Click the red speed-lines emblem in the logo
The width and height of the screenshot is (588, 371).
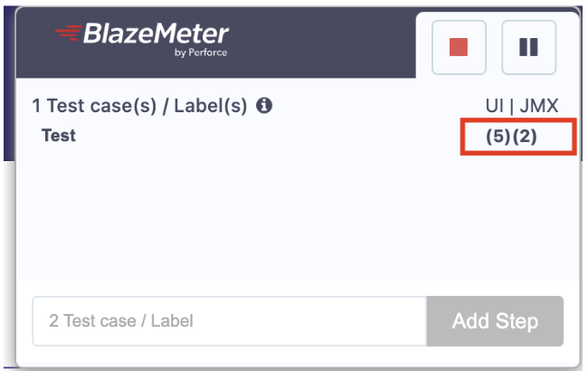(x=67, y=35)
